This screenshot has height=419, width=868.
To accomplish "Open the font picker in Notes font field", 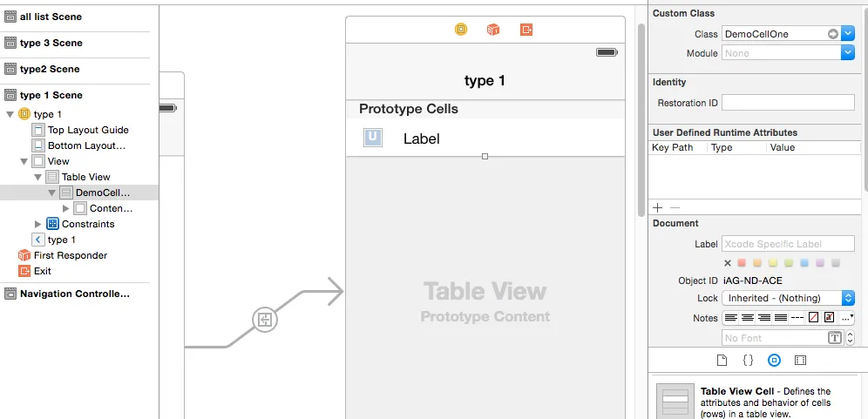I will pyautogui.click(x=835, y=338).
